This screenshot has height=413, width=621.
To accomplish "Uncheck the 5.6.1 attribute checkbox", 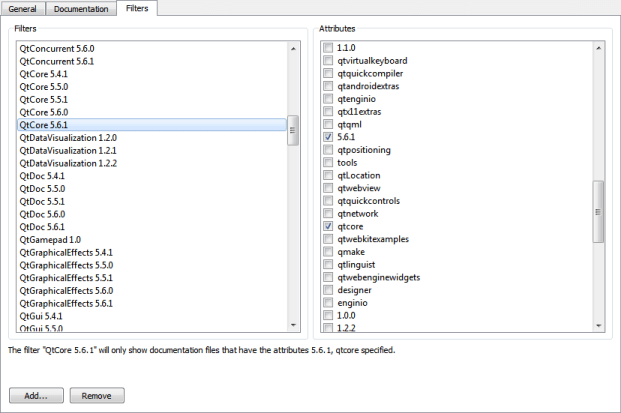I will [x=328, y=137].
